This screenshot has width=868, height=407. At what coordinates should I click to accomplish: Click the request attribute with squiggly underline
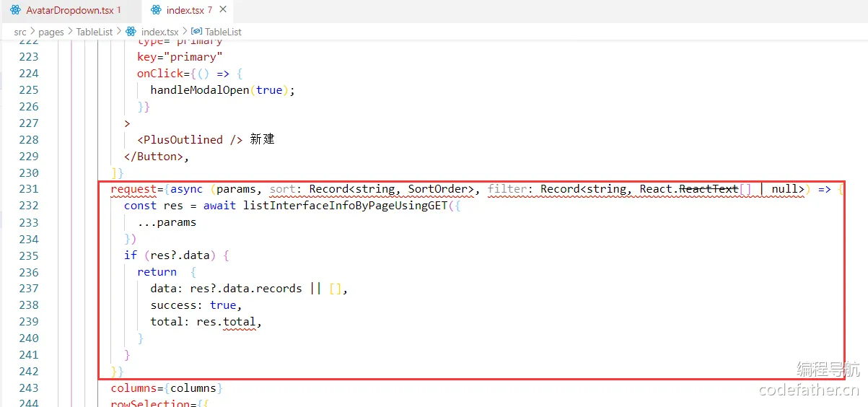click(133, 189)
